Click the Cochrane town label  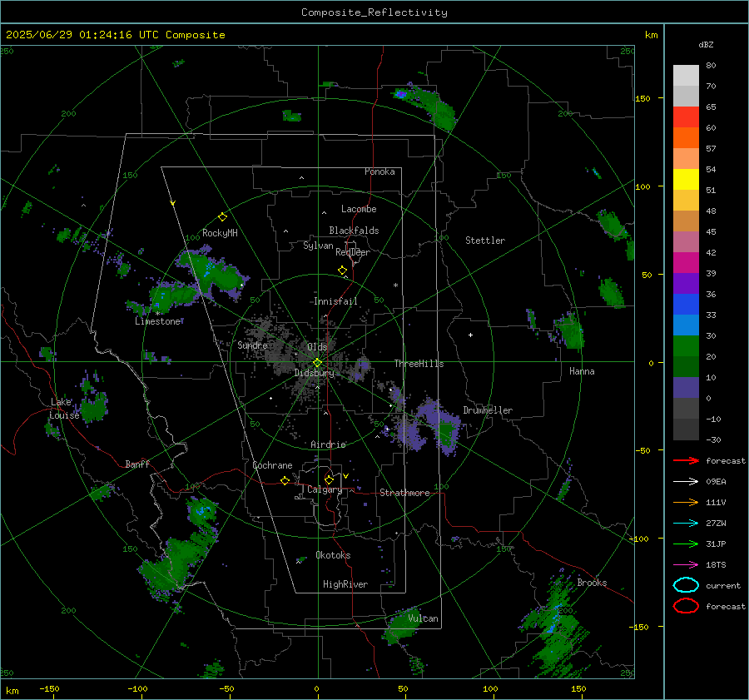pos(272,465)
